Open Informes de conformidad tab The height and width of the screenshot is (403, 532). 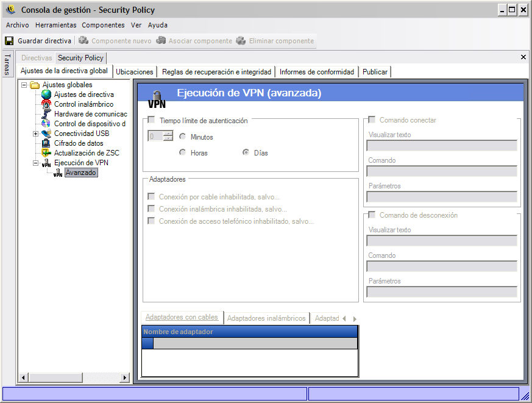316,72
